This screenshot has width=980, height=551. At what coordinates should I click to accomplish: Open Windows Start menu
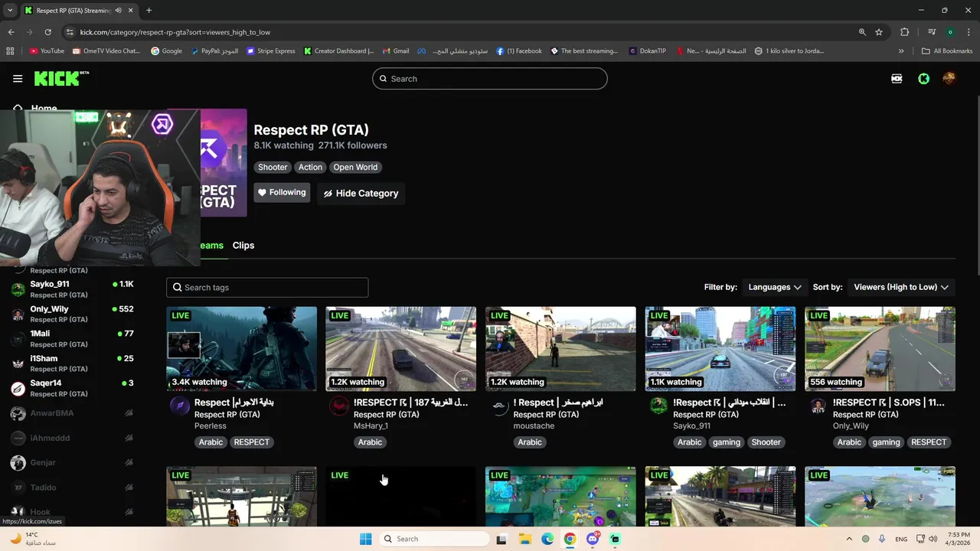coord(366,539)
